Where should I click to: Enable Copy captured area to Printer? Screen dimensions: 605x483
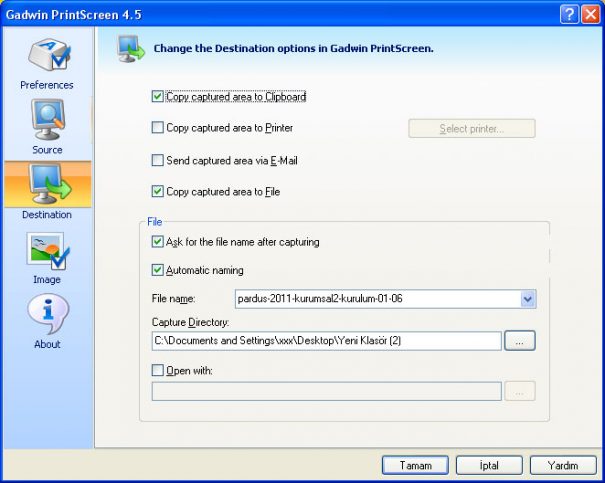[x=157, y=127]
